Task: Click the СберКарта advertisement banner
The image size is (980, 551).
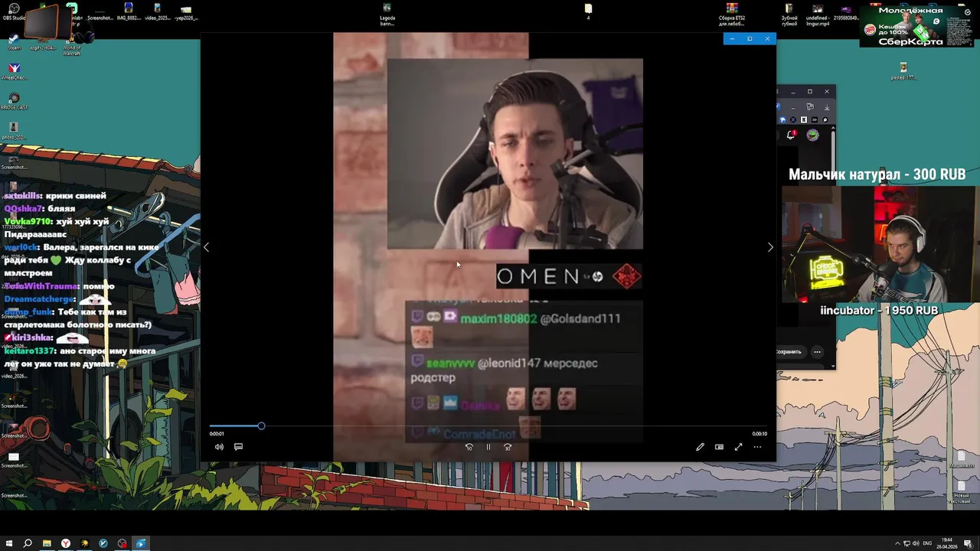Action: (x=916, y=27)
